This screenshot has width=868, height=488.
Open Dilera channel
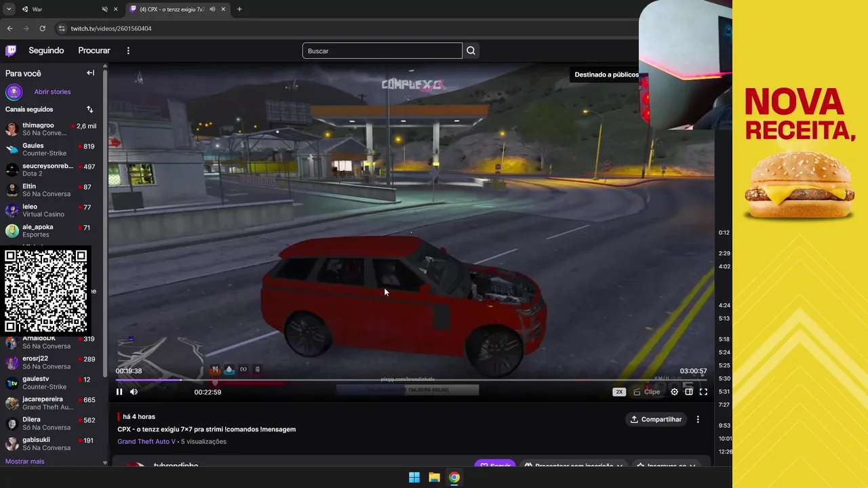click(x=51, y=424)
